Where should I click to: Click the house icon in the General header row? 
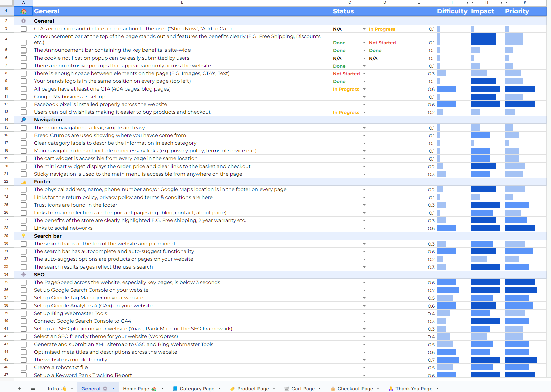(x=24, y=11)
